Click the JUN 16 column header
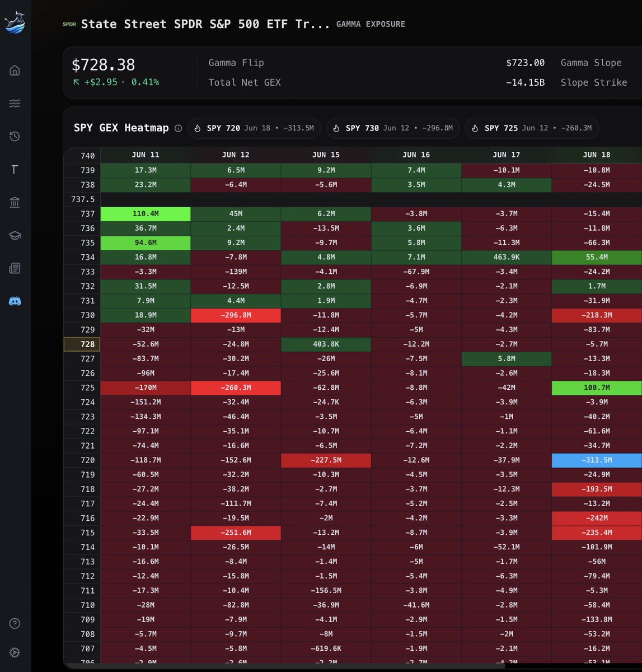 click(416, 155)
